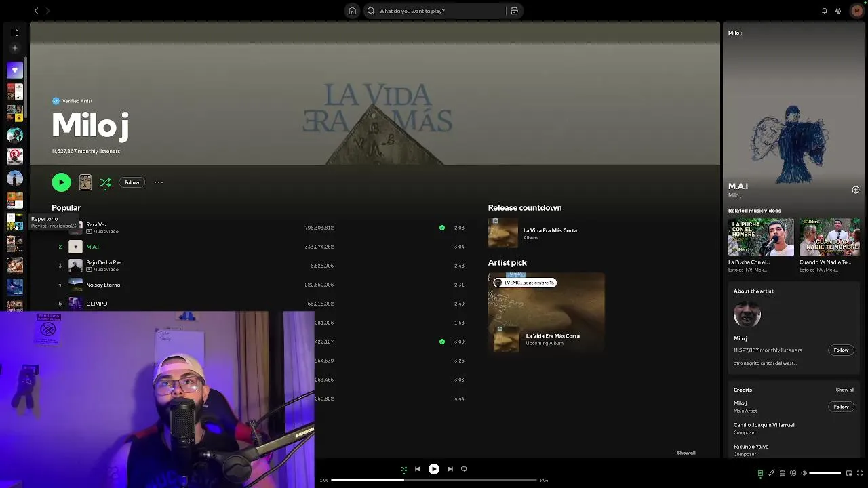Toggle Now Playing view icon

(x=760, y=473)
